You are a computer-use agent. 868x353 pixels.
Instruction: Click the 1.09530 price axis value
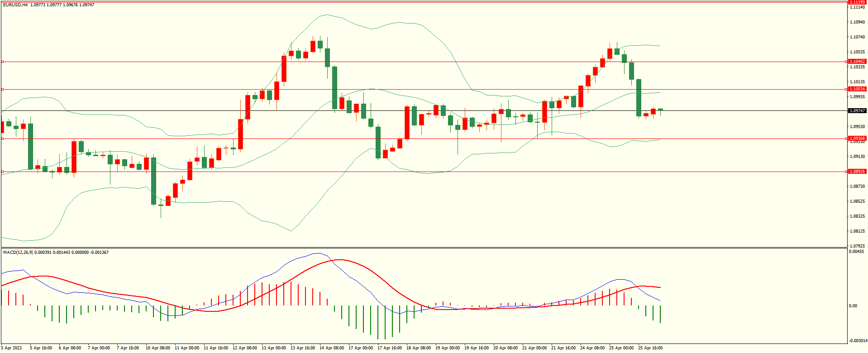tap(858, 127)
